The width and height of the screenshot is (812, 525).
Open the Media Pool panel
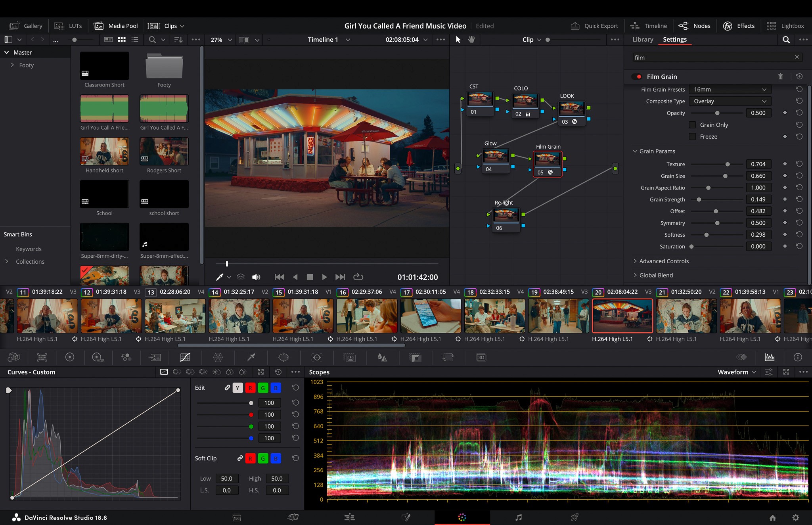(x=116, y=26)
